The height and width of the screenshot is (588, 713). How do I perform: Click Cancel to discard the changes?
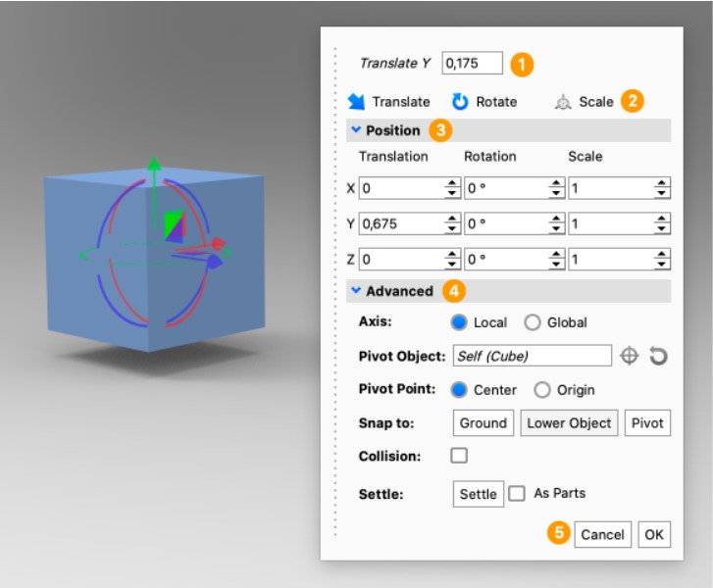coord(602,534)
